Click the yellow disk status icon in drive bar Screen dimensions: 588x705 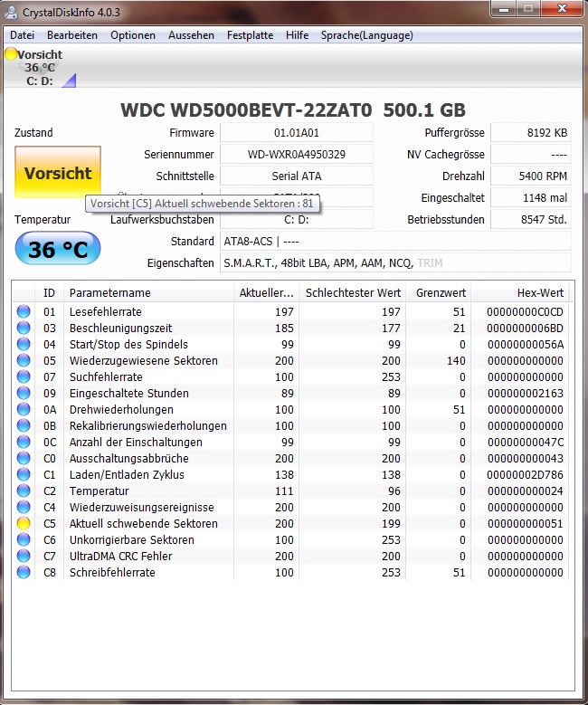pos(11,54)
